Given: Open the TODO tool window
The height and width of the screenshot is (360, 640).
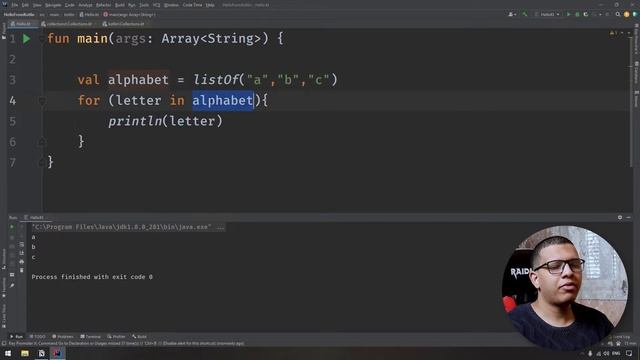Looking at the screenshot, I should [x=38, y=337].
